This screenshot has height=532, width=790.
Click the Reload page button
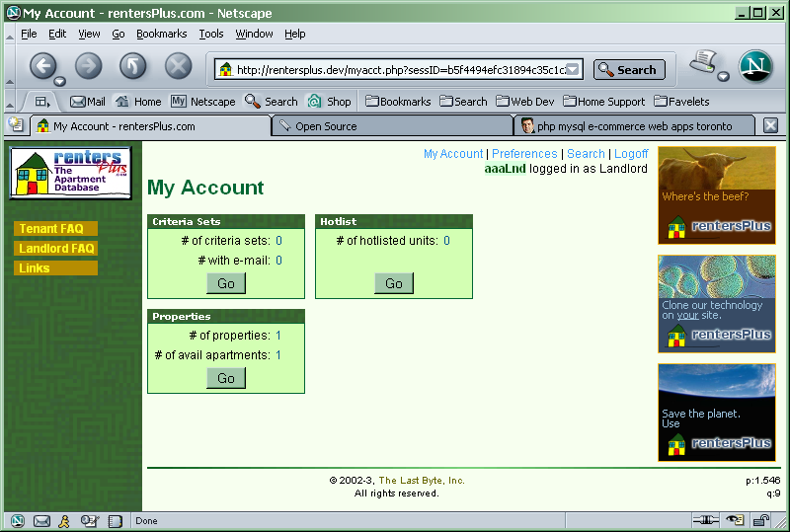[x=132, y=67]
